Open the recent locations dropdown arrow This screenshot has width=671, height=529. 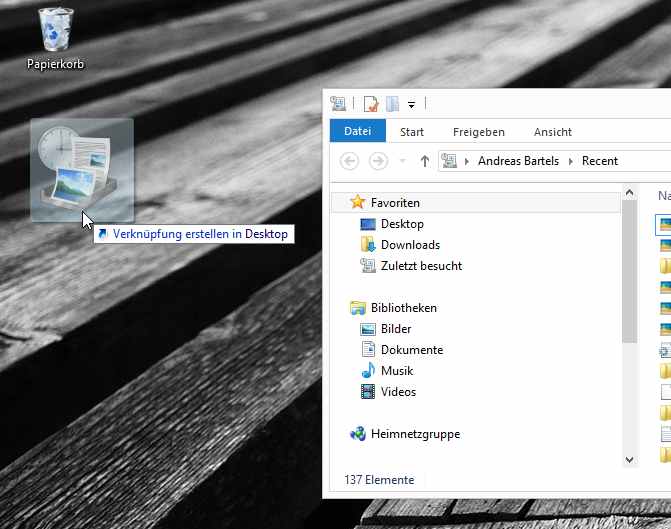pyautogui.click(x=402, y=161)
